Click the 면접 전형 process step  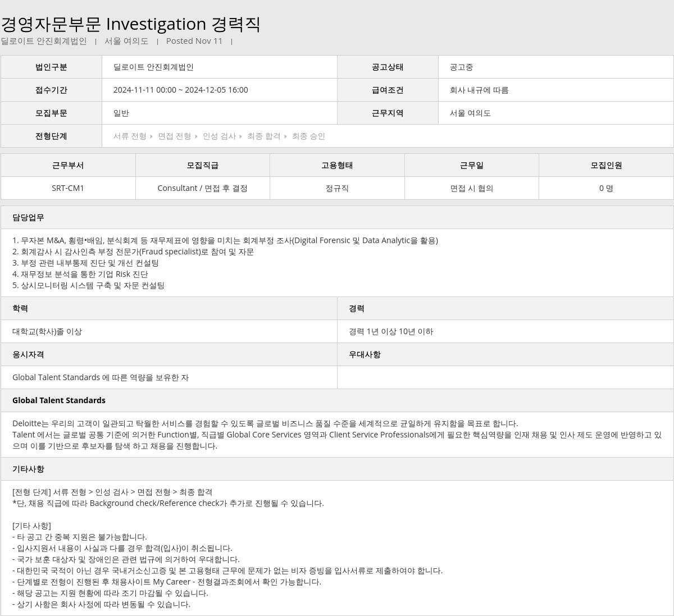click(x=174, y=136)
